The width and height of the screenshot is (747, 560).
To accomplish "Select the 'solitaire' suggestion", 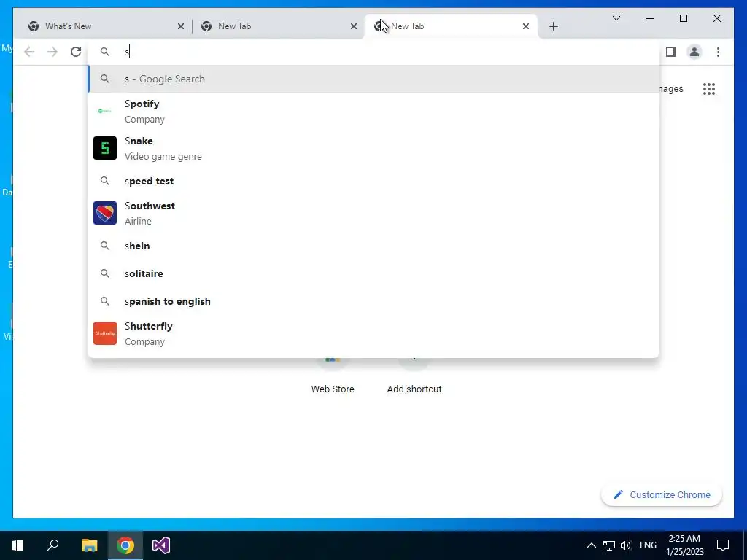I will 374,273.
